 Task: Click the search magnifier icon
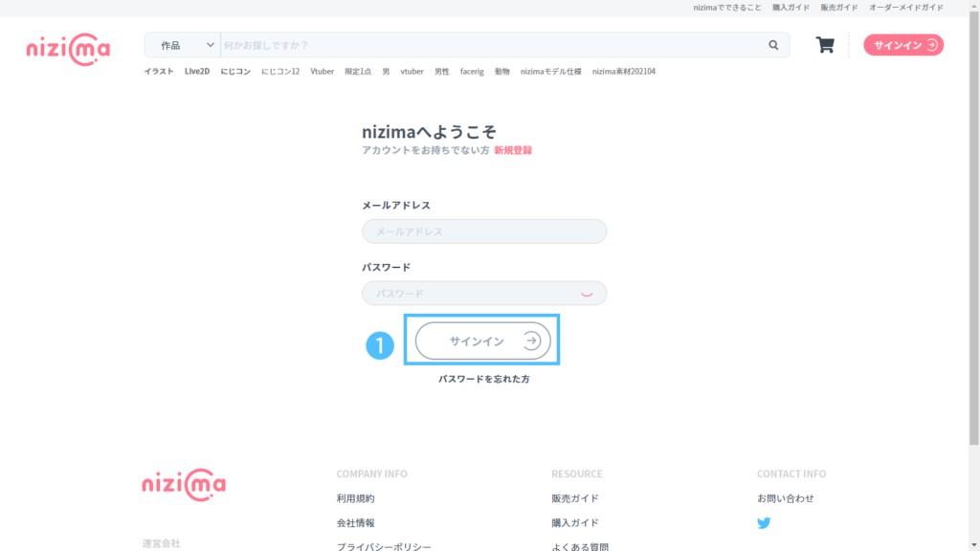773,44
